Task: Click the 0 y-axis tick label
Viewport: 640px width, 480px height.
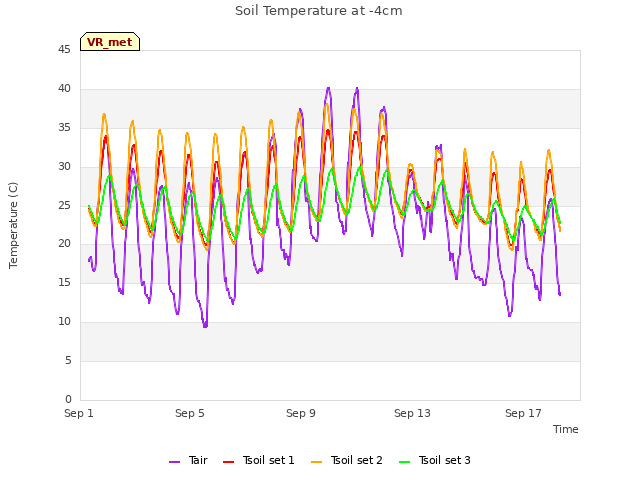Action: [x=68, y=400]
